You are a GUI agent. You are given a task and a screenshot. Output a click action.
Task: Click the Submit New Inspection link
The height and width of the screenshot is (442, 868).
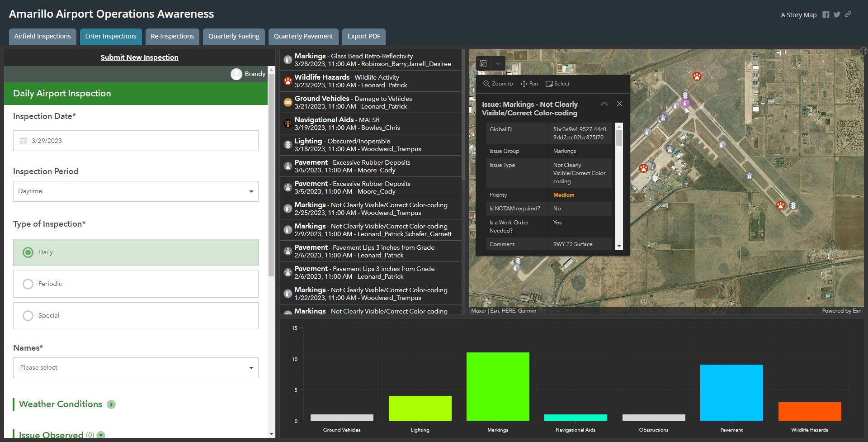(139, 57)
